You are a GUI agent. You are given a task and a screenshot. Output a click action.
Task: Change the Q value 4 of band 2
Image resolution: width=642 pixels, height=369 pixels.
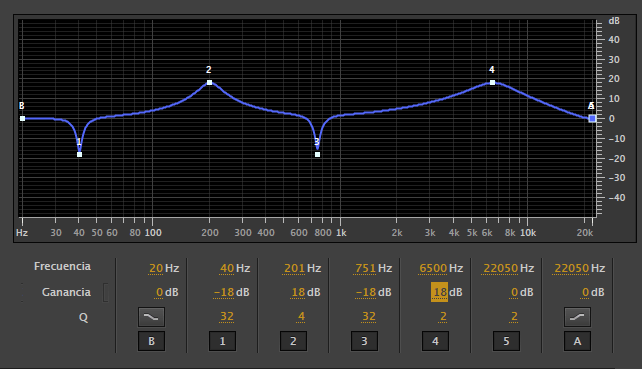[301, 316]
